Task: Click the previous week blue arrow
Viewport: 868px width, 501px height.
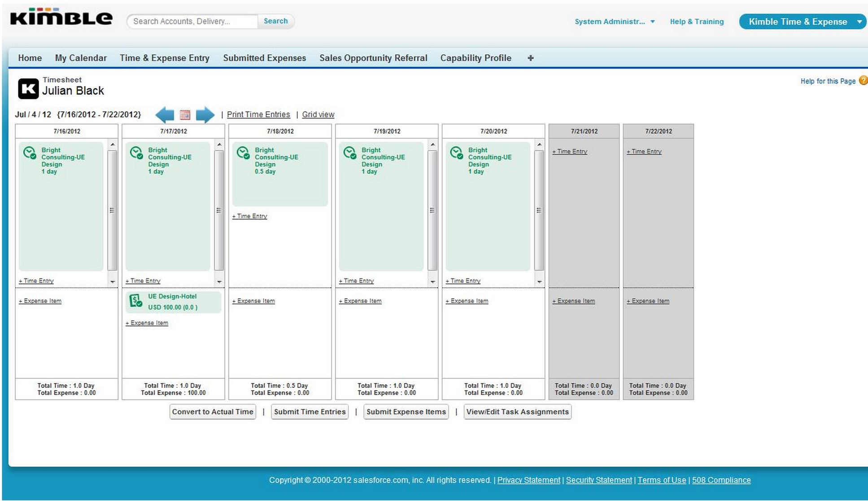Action: tap(165, 115)
